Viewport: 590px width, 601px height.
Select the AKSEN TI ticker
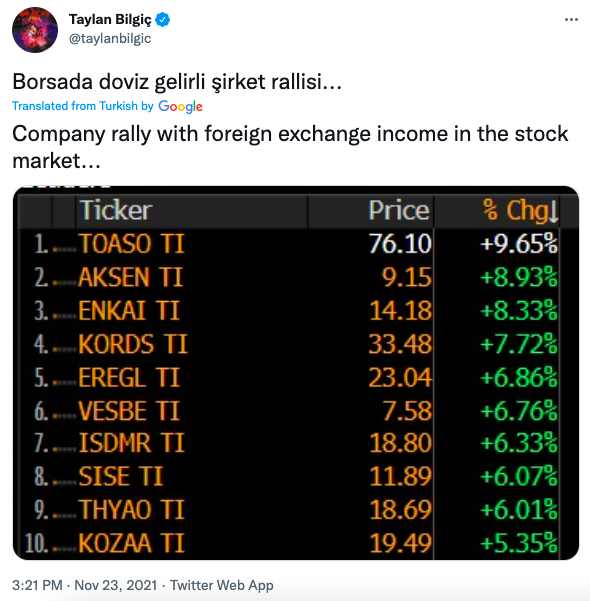(x=130, y=277)
